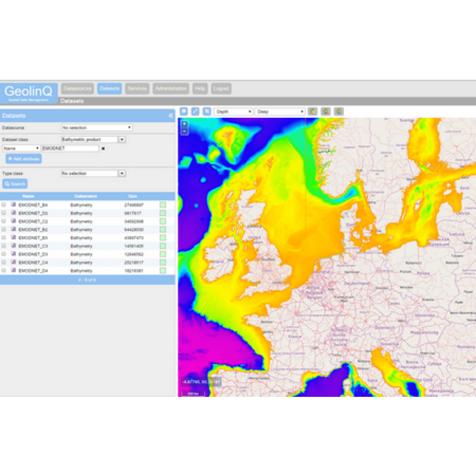Open the Datasets menu tab
Viewport: 476px width, 476px height.
(x=109, y=89)
